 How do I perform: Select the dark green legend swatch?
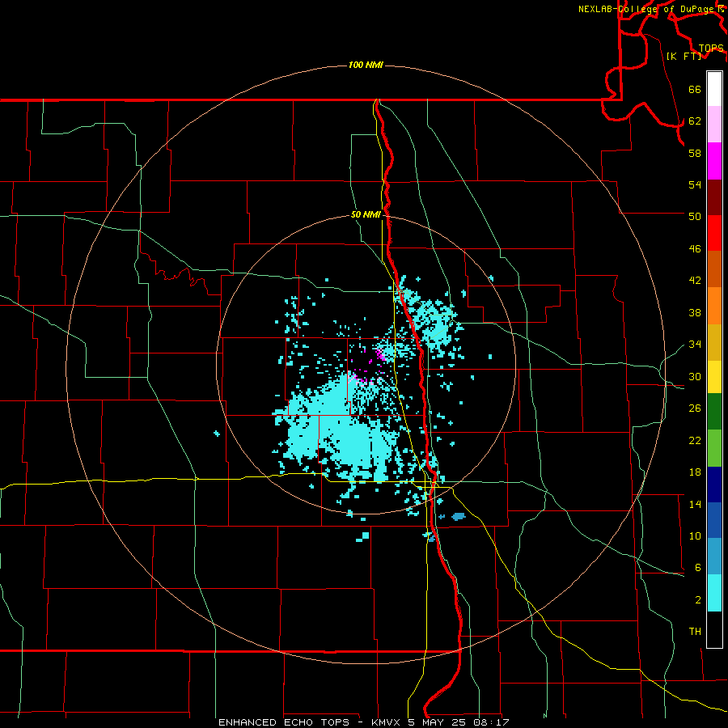click(x=714, y=412)
